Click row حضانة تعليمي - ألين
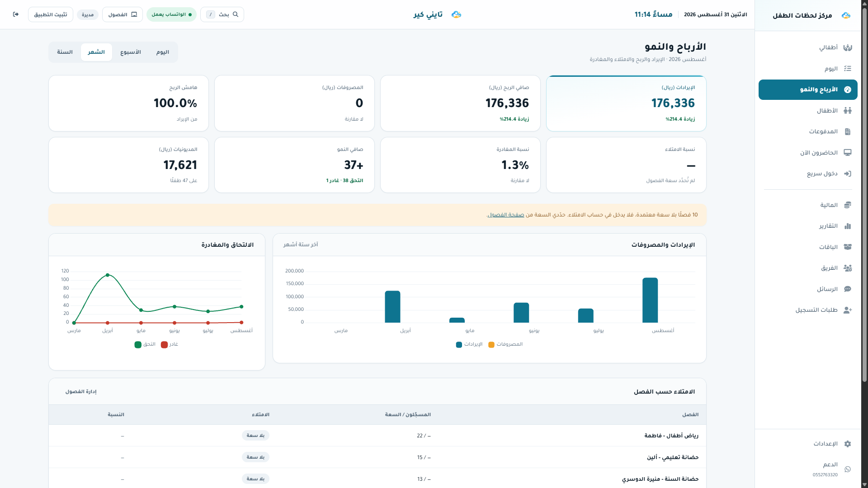This screenshot has width=868, height=488. point(377,457)
